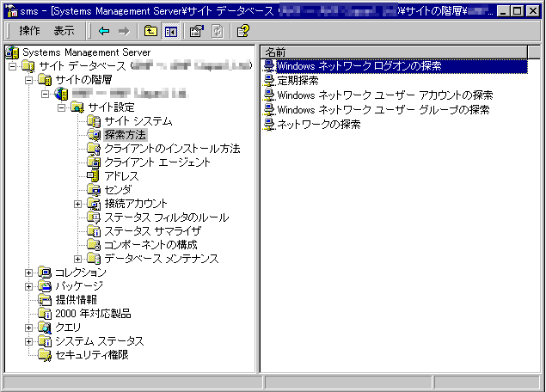The height and width of the screenshot is (392, 546).
Task: Click the ステータス サマライザ icon
Action: pyautogui.click(x=94, y=231)
